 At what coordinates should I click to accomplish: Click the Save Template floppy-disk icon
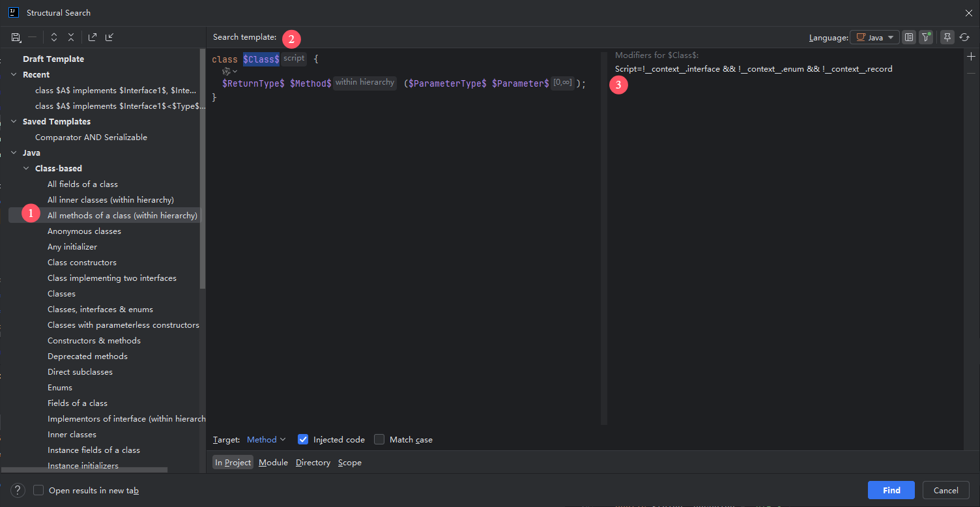coord(16,38)
